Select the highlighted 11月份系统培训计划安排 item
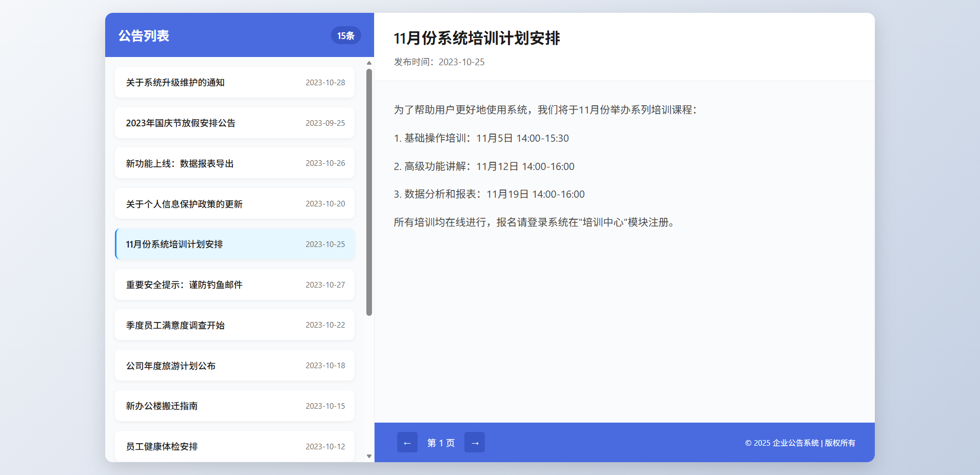 (234, 244)
